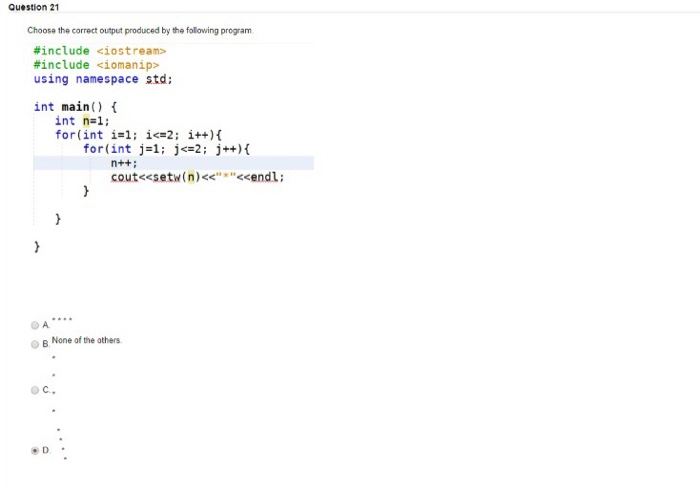The image size is (700, 493).
Task: Click the cout setw(n) statement line
Action: (x=197, y=177)
